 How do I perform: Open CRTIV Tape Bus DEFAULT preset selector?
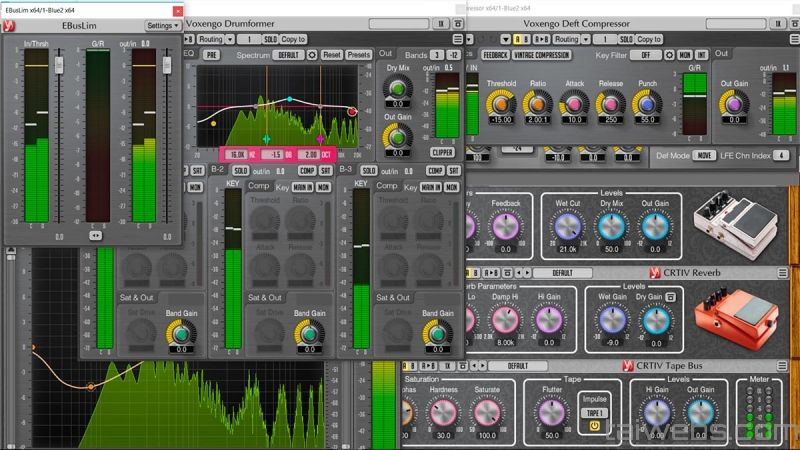(517, 366)
